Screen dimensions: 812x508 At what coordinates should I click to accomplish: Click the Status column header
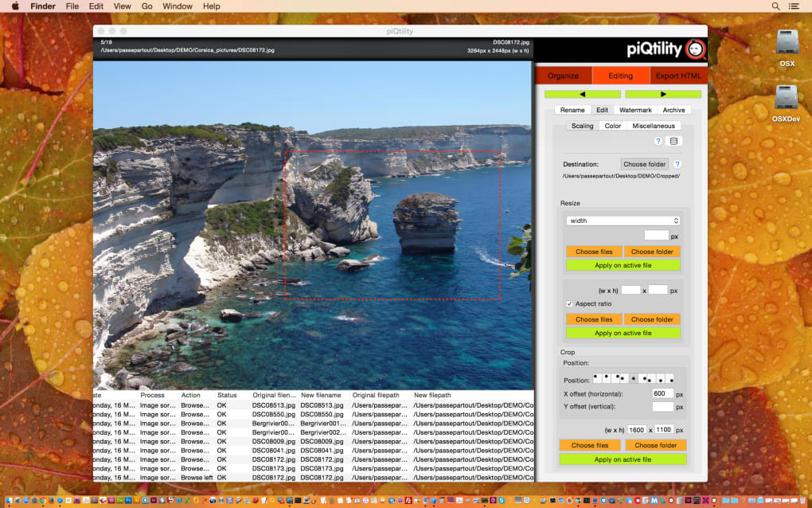click(x=227, y=395)
